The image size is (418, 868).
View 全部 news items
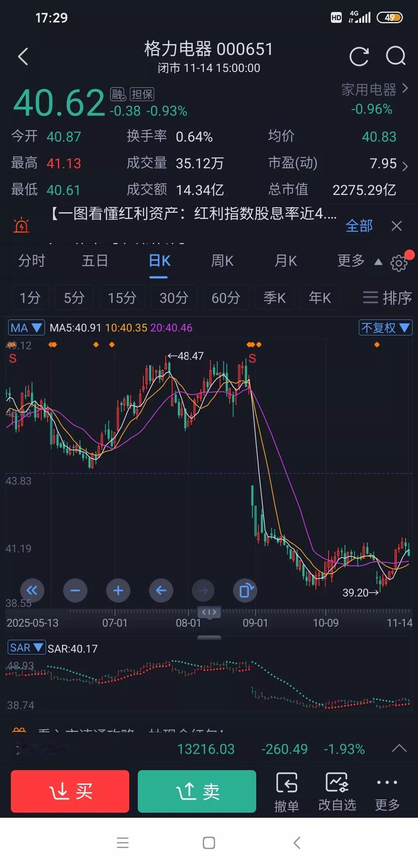point(359,226)
